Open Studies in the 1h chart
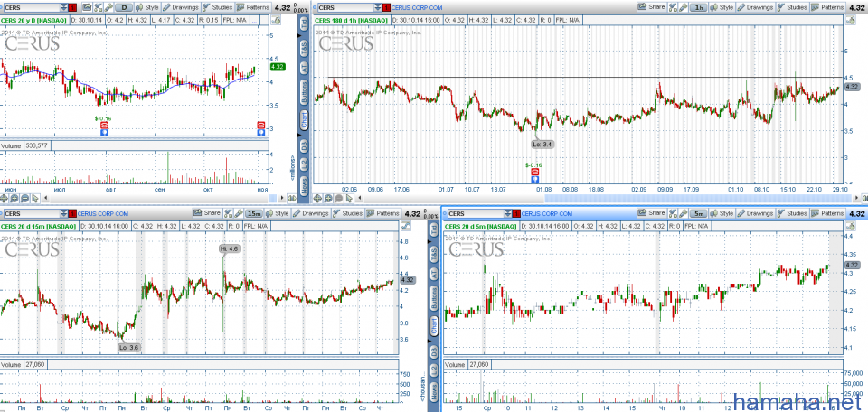Viewport: 868px width, 412px height. [792, 8]
